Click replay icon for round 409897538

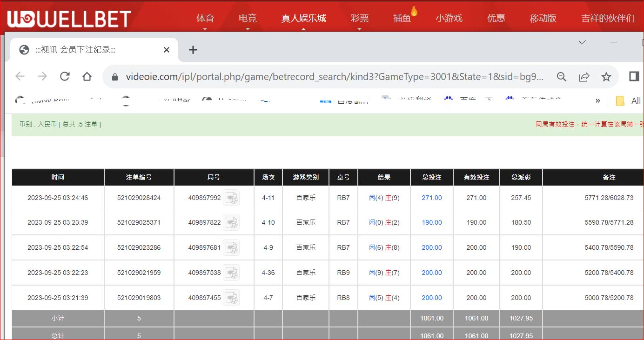pos(231,273)
